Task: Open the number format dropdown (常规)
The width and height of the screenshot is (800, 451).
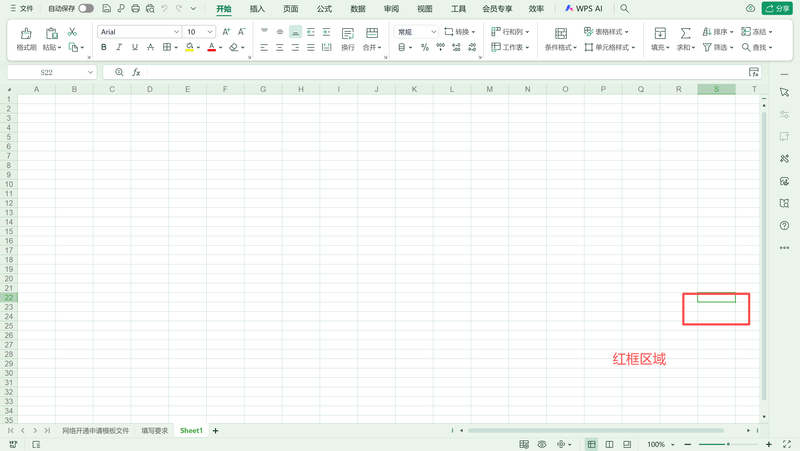Action: [x=415, y=32]
